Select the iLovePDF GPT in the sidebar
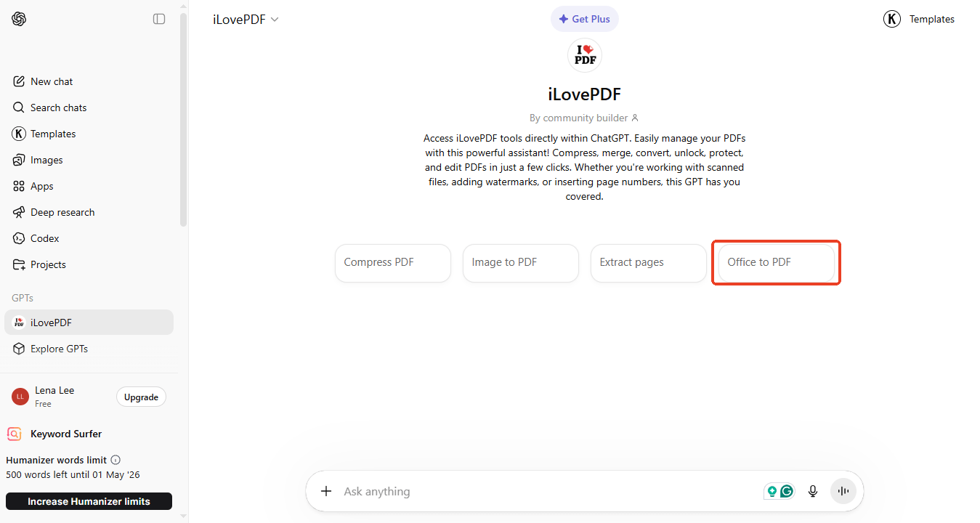Viewport: 980px width, 523px height. (x=51, y=322)
